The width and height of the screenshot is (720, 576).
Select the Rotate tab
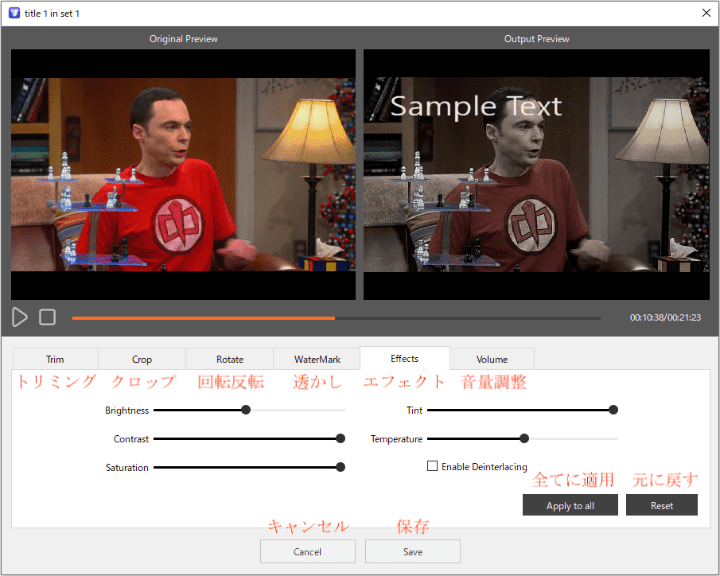[230, 359]
